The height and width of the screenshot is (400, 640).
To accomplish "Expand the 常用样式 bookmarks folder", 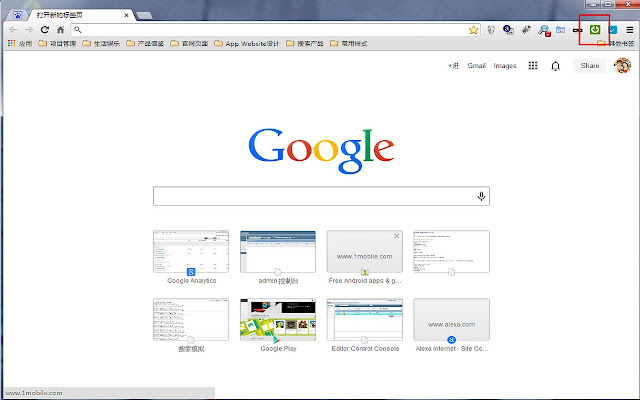I will tap(349, 43).
